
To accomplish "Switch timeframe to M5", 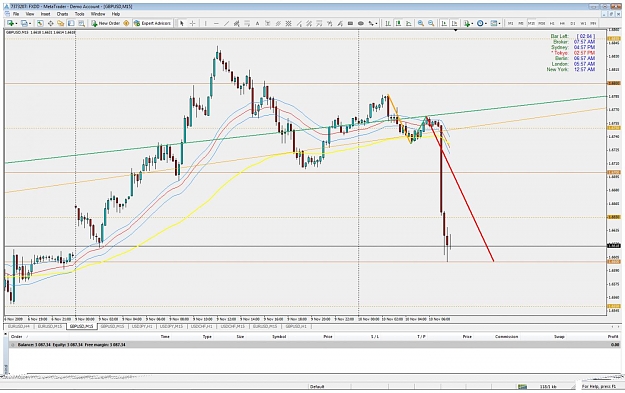I will 521,24.
